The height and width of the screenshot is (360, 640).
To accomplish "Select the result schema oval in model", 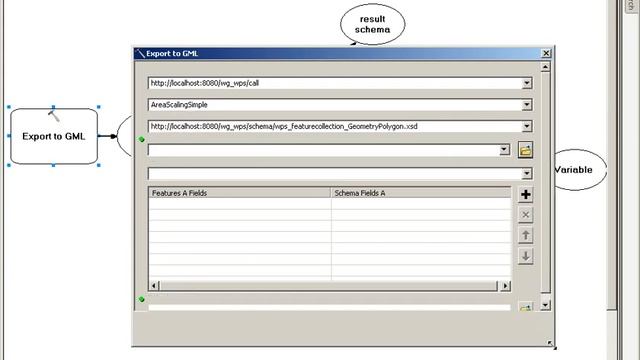I will [372, 24].
